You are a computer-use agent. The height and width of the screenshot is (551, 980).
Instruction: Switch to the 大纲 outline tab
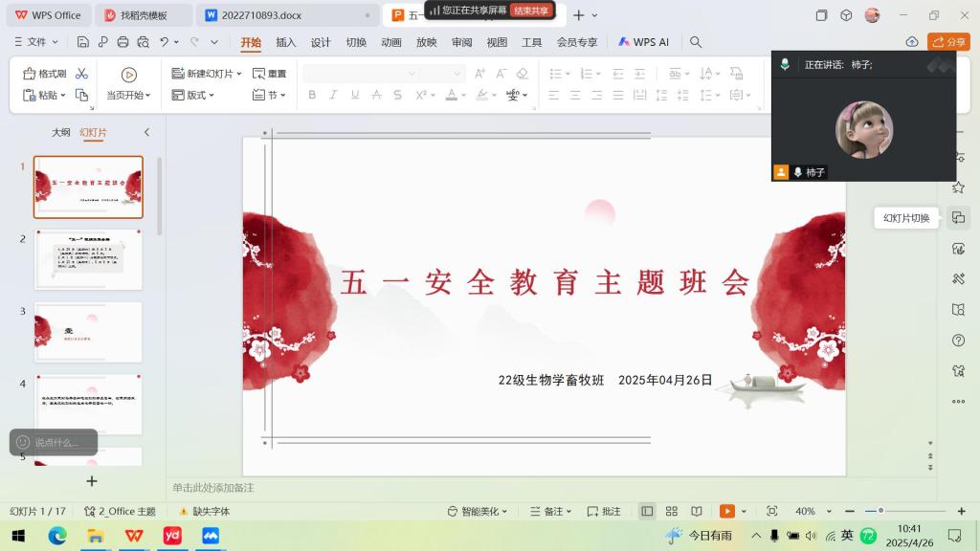coord(61,132)
